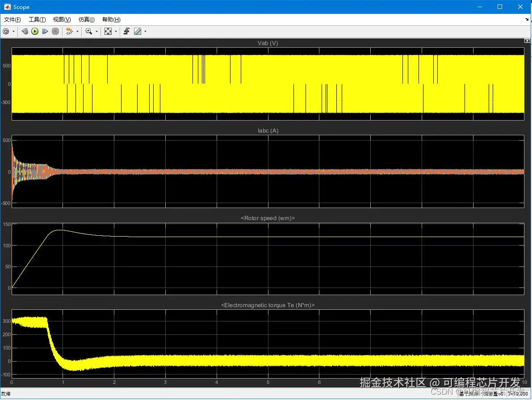Click the triggers icon
The width and height of the screenshot is (532, 400).
pyautogui.click(x=126, y=32)
